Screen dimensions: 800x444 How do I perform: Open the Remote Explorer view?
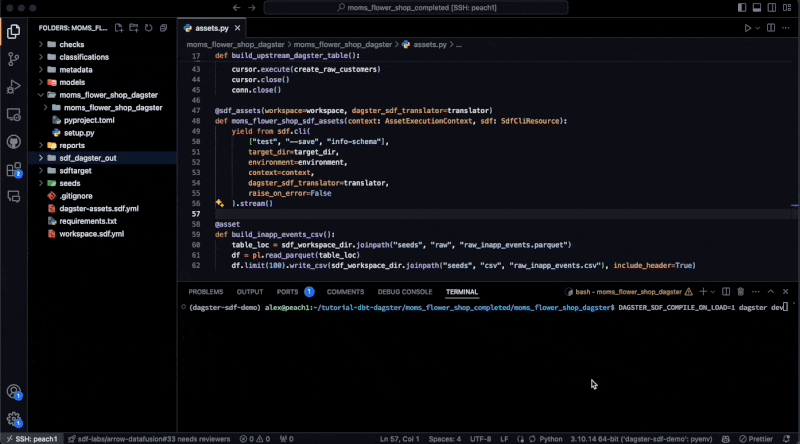click(x=14, y=114)
